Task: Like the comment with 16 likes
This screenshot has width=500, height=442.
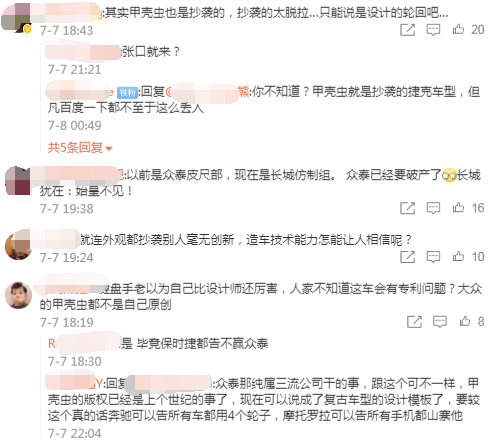Action: click(468, 208)
